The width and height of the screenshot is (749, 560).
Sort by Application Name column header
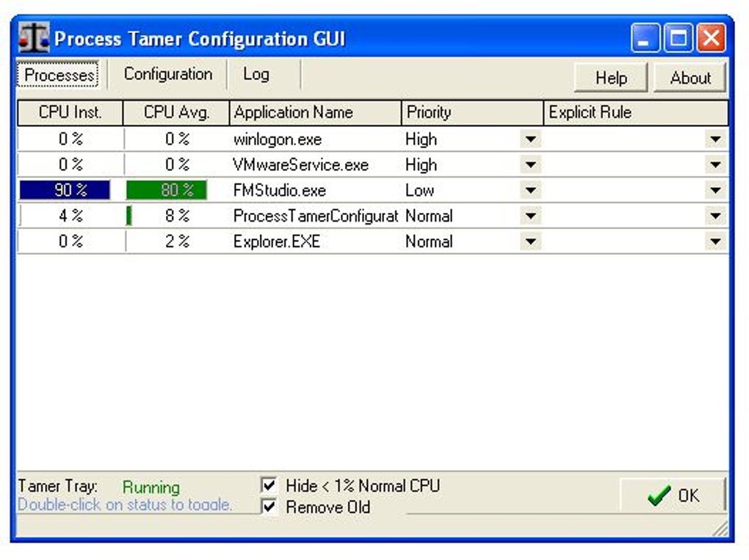point(315,113)
